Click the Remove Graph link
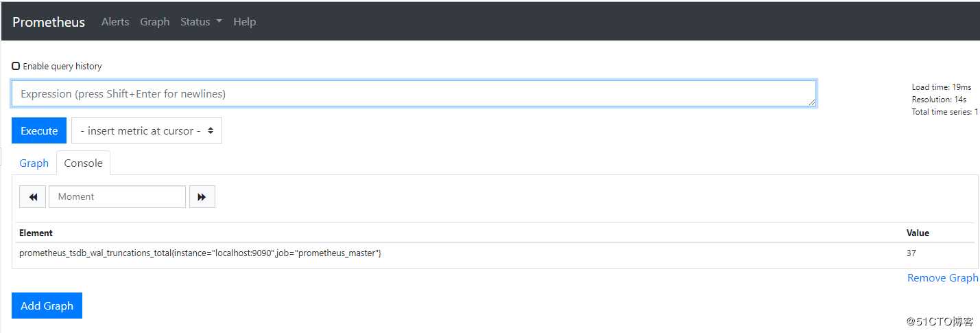Screen dimensions: 980x333 pos(943,277)
